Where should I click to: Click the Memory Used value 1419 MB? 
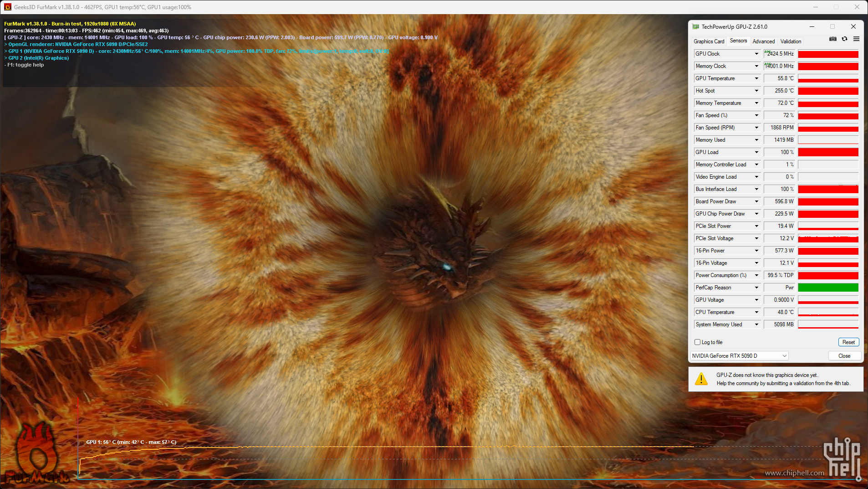(779, 140)
